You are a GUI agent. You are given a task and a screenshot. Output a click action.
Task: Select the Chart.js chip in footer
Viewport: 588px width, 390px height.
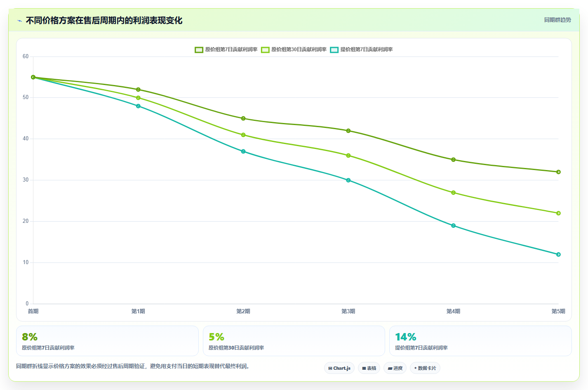339,368
